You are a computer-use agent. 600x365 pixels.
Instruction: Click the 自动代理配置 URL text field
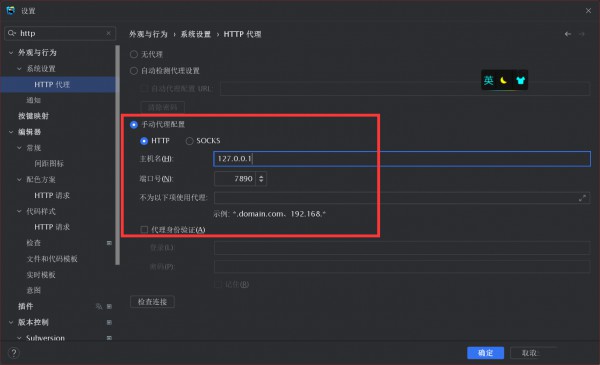click(x=405, y=89)
